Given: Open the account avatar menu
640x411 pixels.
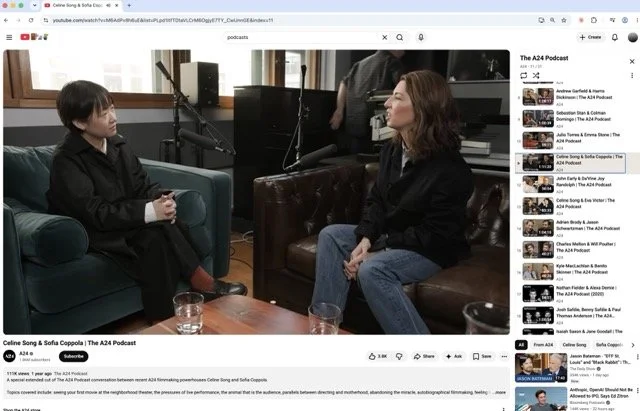Looking at the screenshot, I should click(x=633, y=37).
